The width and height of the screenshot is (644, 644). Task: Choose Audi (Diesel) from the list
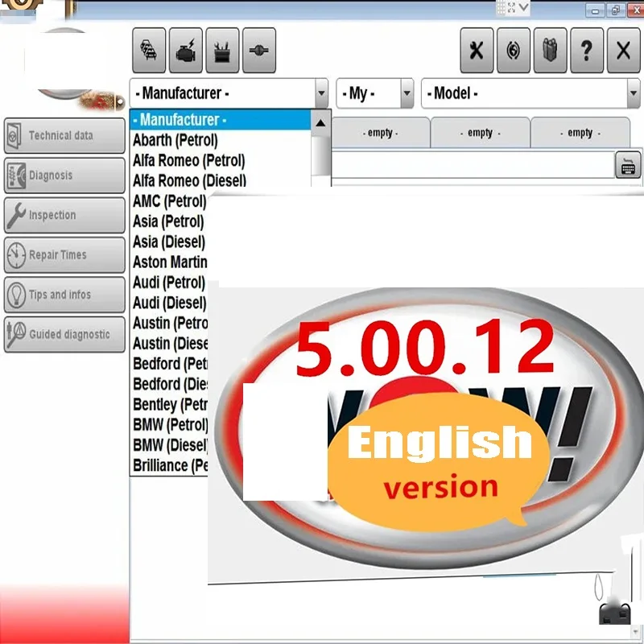(x=169, y=303)
